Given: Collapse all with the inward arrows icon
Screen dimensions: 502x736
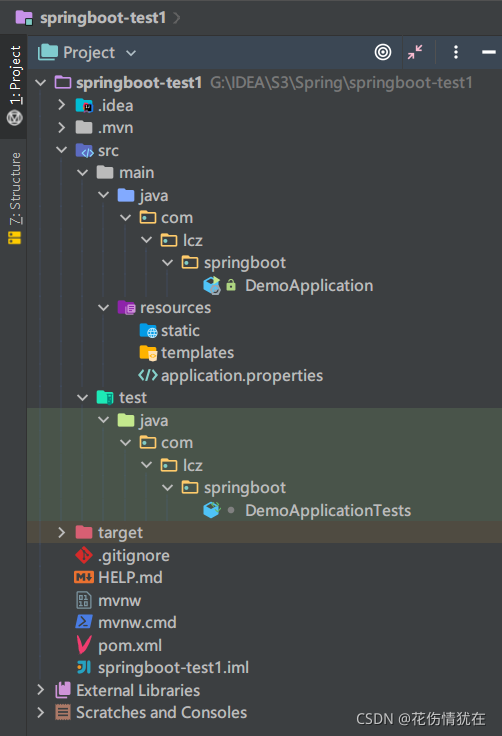Looking at the screenshot, I should coord(415,52).
